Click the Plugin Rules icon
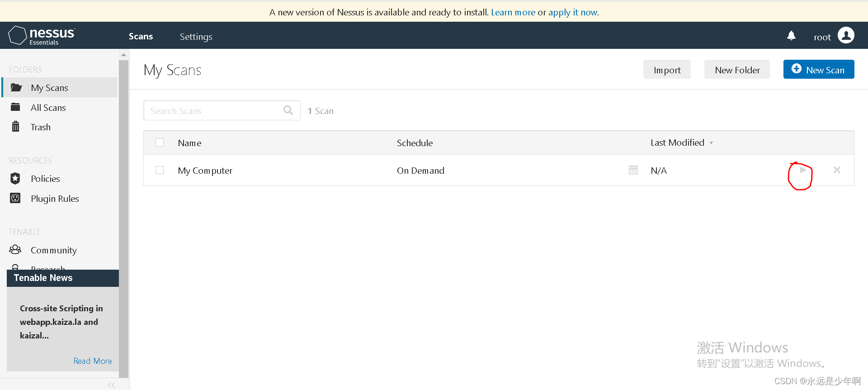868x390 pixels. click(x=15, y=198)
